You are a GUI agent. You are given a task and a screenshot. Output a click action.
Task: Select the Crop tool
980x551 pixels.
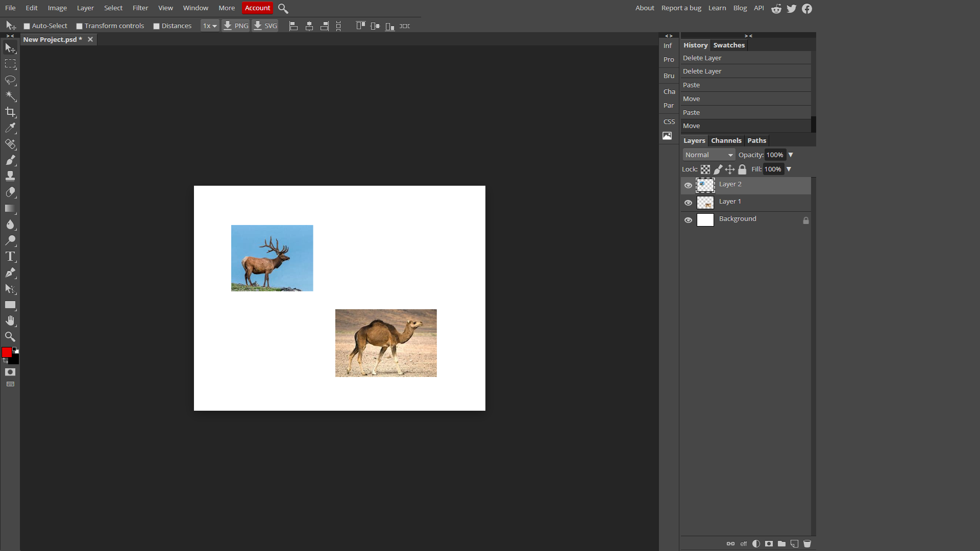tap(10, 112)
